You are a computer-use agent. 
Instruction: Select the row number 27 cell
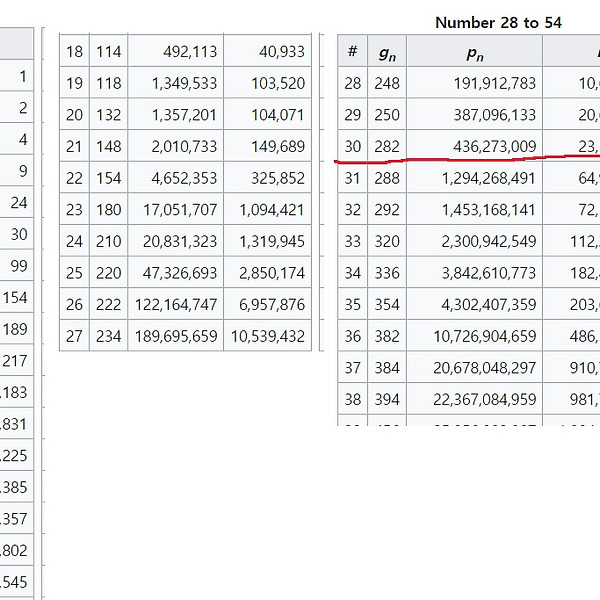[x=74, y=337]
